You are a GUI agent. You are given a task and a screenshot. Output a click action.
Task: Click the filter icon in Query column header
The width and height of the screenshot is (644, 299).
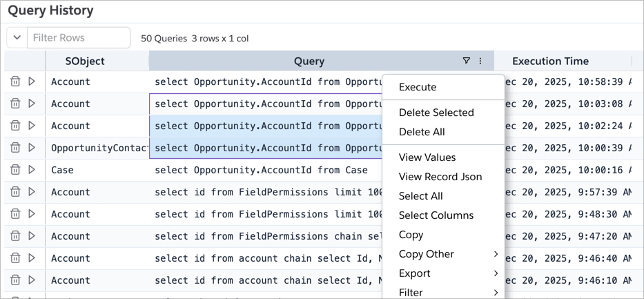tap(467, 61)
